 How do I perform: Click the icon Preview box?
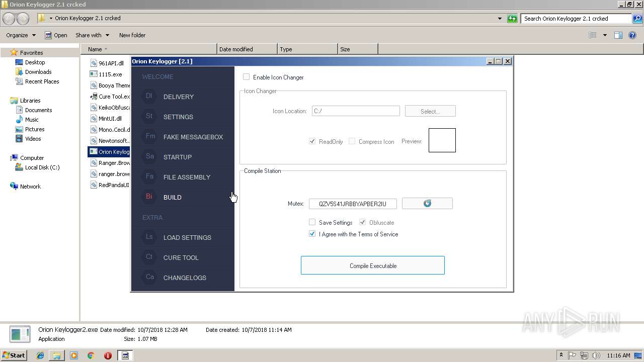pyautogui.click(x=442, y=140)
